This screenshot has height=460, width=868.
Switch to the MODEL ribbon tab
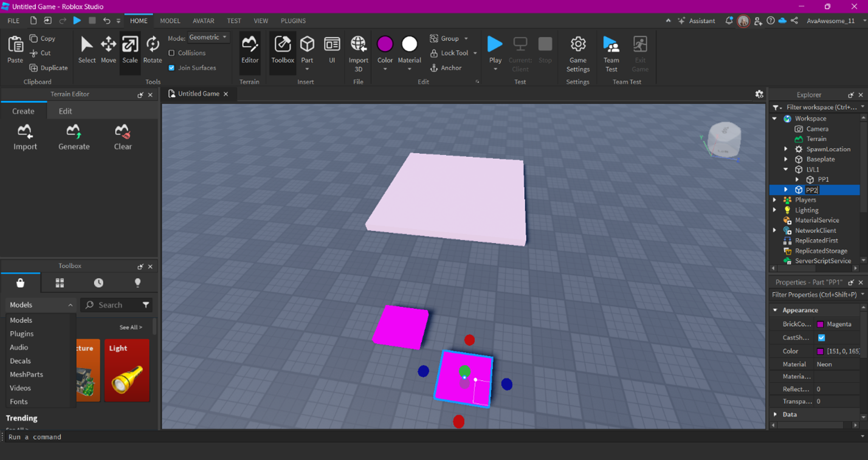pos(170,21)
